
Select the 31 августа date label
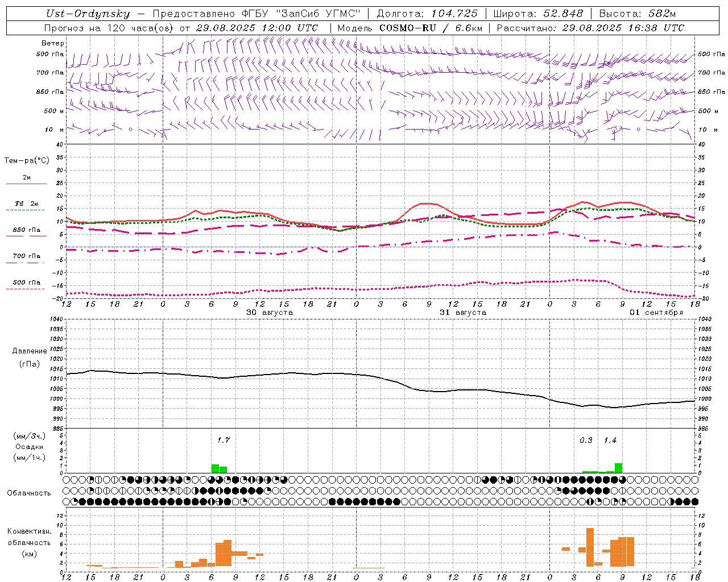pyautogui.click(x=463, y=312)
